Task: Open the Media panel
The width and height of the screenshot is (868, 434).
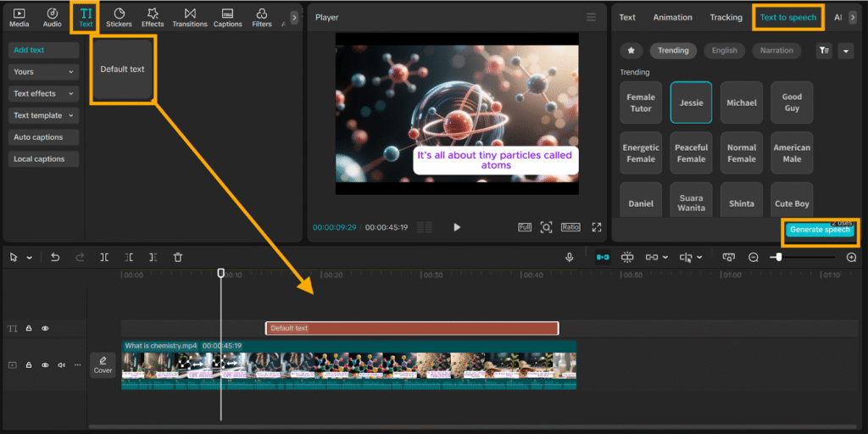Action: 19,18
